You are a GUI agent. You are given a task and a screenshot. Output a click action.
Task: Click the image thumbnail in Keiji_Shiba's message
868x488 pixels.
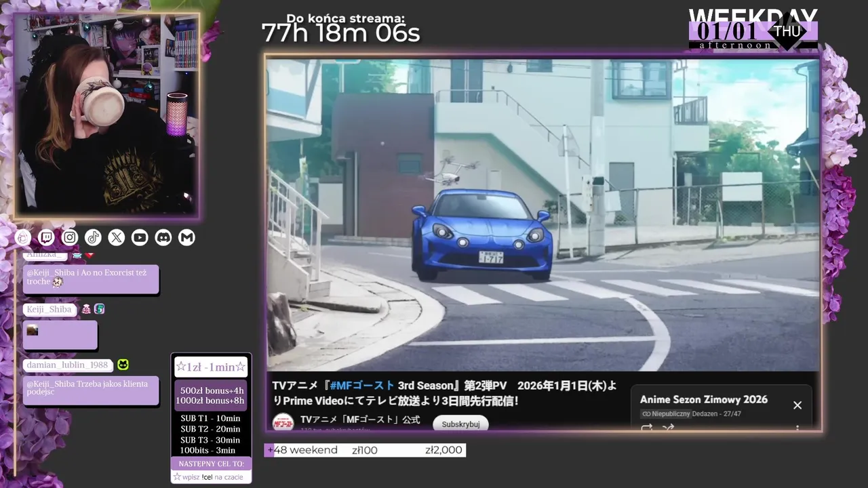(x=32, y=331)
